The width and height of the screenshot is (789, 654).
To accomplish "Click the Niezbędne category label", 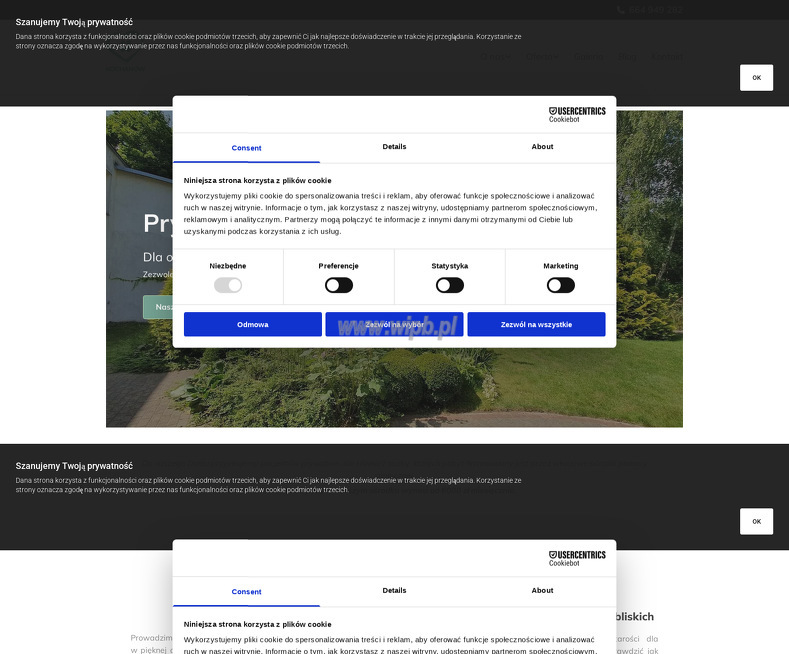I will [x=228, y=266].
